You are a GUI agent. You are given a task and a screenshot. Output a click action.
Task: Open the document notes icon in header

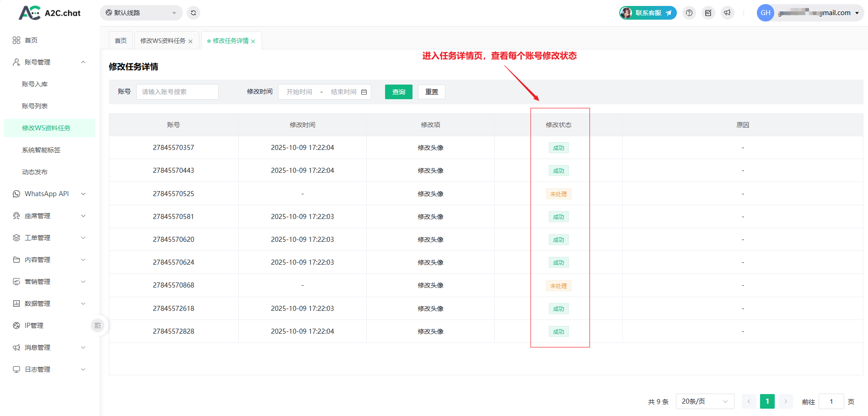[708, 13]
